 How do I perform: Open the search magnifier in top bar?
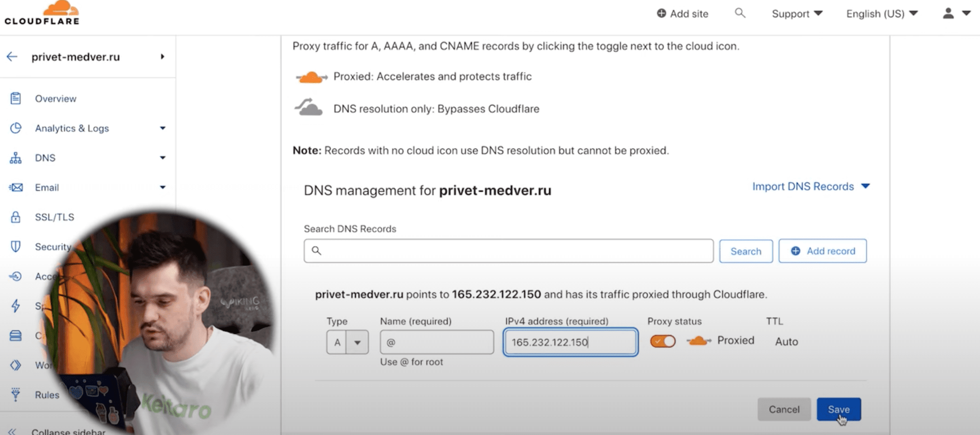[740, 13]
